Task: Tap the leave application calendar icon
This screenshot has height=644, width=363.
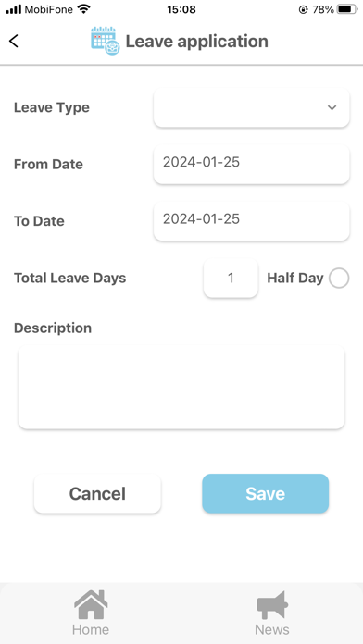Action: pyautogui.click(x=106, y=41)
